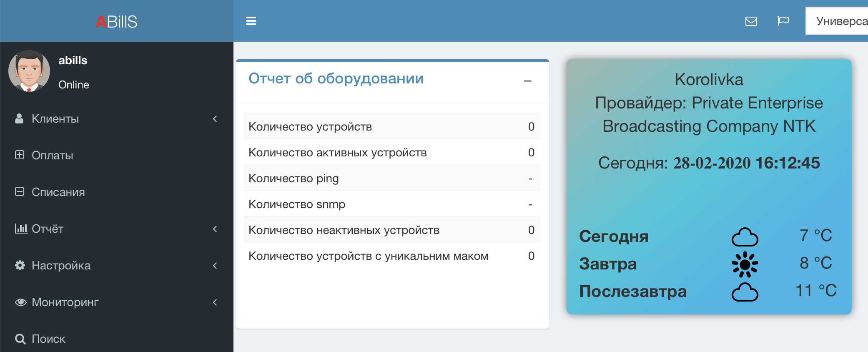Click the Мониторинг eye icon
Screen dimensions: 868x352
coord(20,302)
